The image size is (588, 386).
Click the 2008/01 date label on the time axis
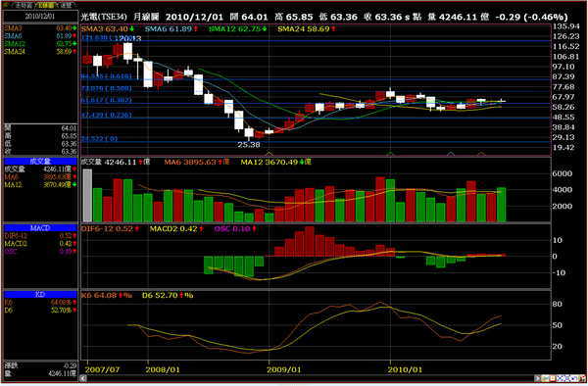pyautogui.click(x=163, y=369)
